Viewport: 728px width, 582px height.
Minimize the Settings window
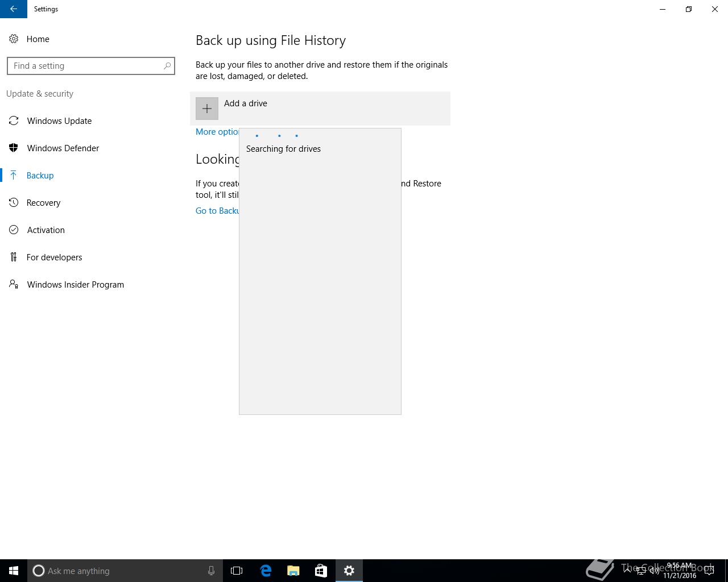tap(663, 9)
